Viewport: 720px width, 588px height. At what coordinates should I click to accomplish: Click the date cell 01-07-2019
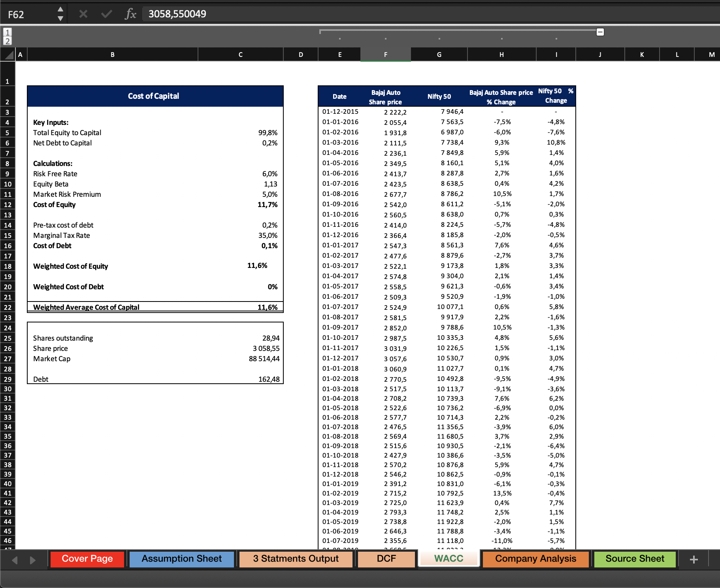point(340,541)
